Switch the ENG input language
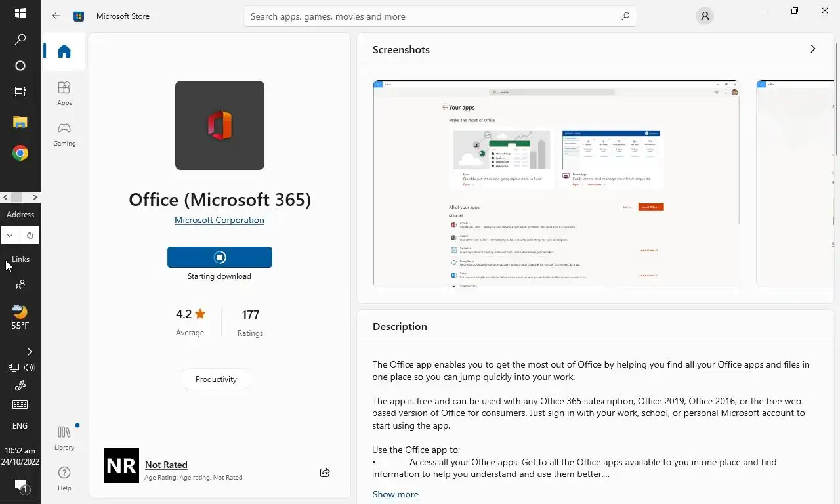Screen dimensions: 840x504 click(20, 426)
